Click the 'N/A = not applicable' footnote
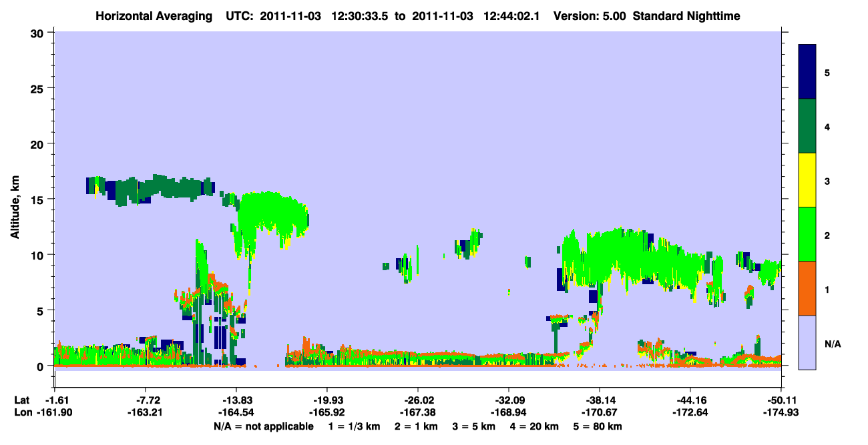 pos(264,426)
